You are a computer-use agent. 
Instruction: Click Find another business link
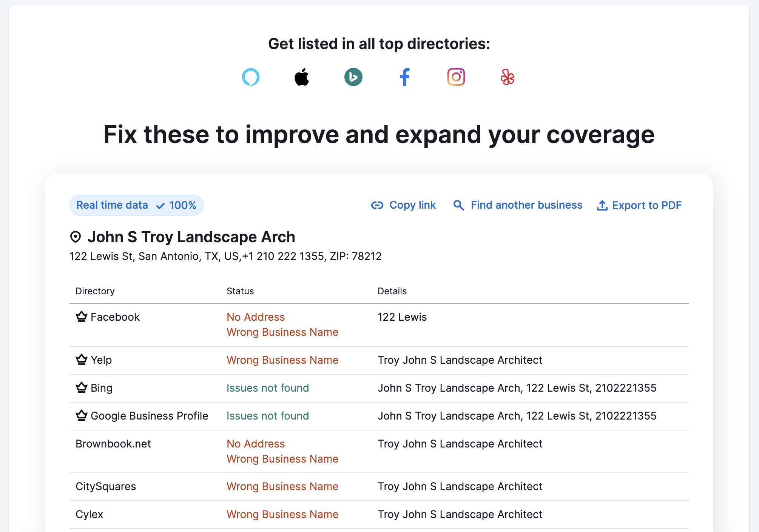point(526,205)
